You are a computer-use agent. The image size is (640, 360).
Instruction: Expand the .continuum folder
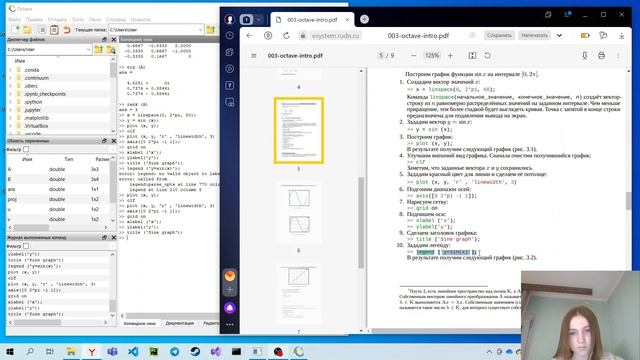[10, 78]
